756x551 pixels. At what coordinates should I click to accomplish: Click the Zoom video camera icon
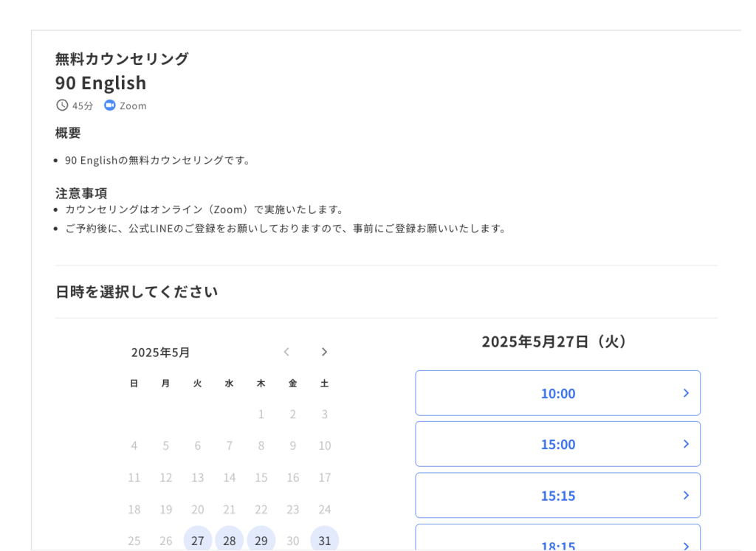pyautogui.click(x=110, y=105)
